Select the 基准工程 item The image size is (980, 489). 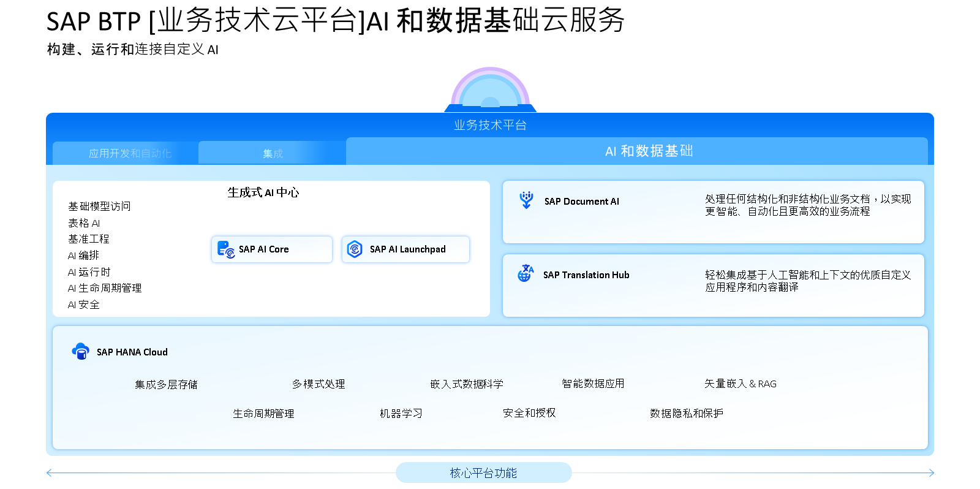coord(89,239)
